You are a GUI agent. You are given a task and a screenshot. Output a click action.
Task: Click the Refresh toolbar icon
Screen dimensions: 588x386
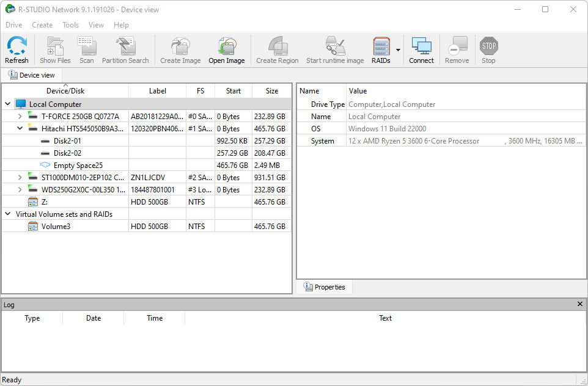(17, 46)
